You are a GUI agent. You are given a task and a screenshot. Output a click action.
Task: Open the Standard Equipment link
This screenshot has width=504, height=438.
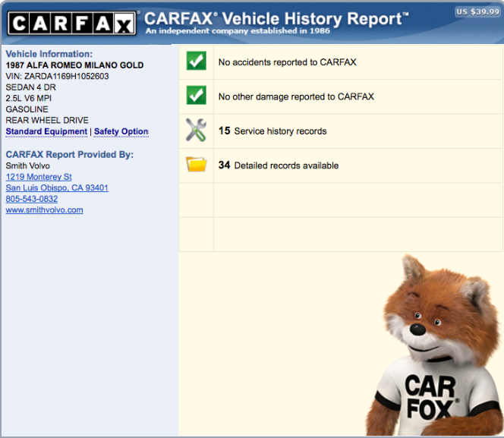pyautogui.click(x=46, y=132)
